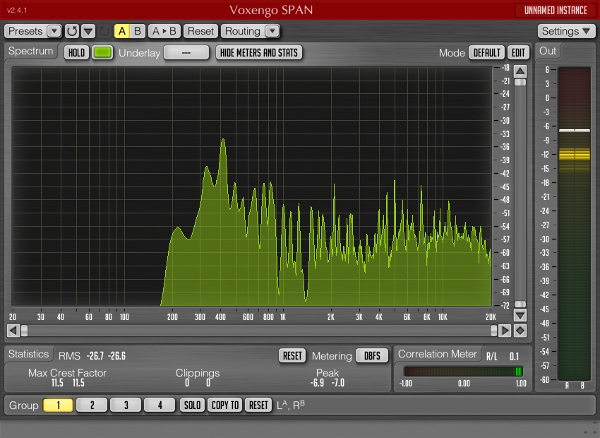Click the Reset button in top toolbar
The image size is (600, 438).
(x=201, y=31)
